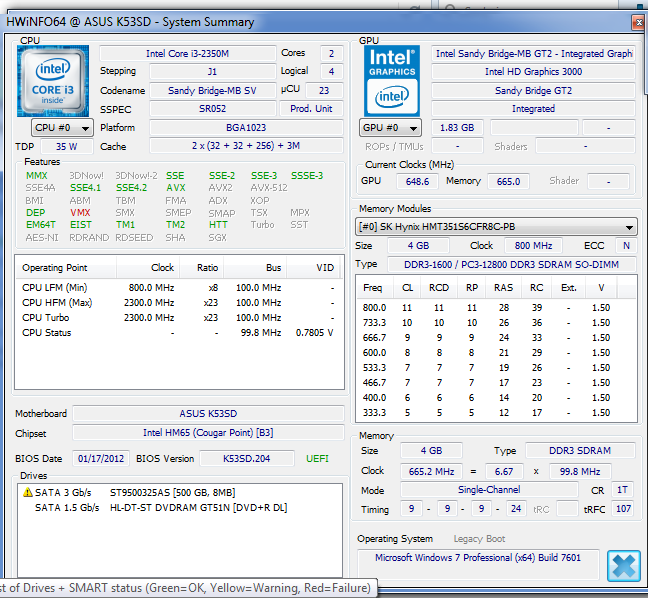Click the GPU memory clock value 665.0
This screenshot has width=648, height=598.
[508, 181]
